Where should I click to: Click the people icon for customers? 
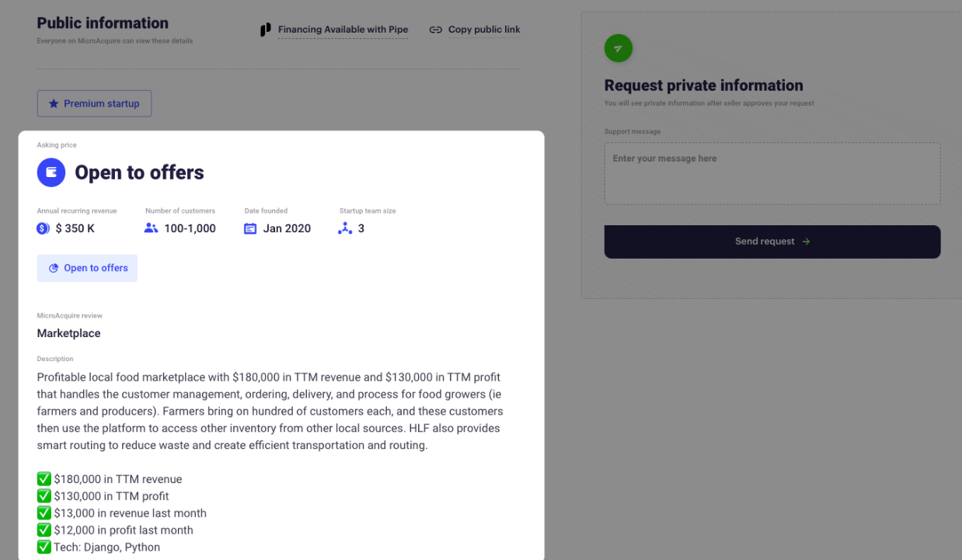[152, 228]
